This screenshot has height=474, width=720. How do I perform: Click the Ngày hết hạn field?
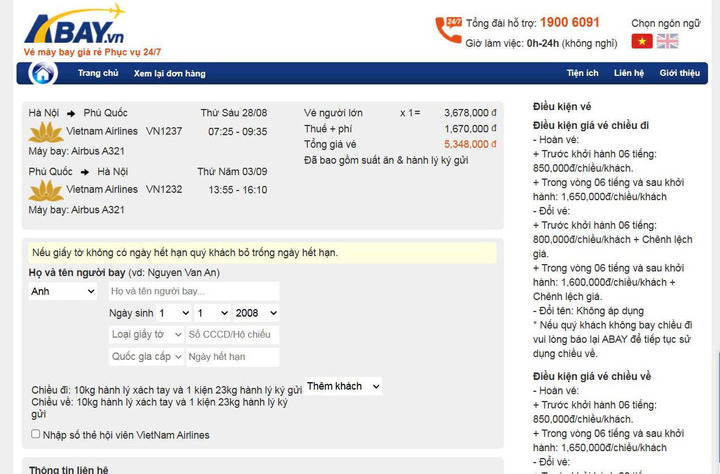(x=232, y=357)
